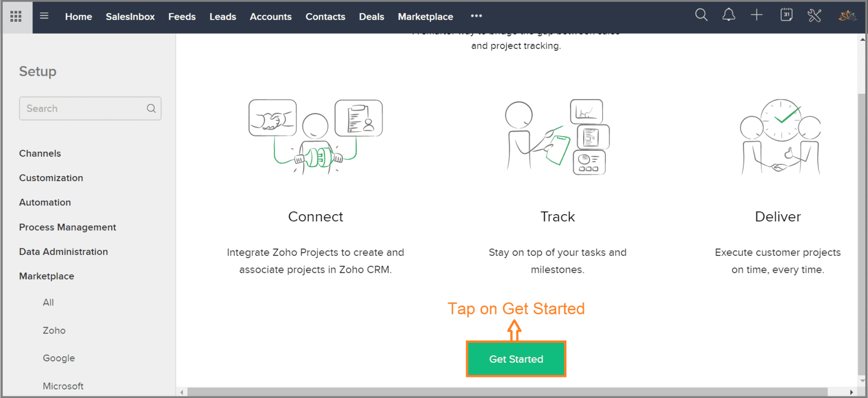Open the profile avatar icon
868x398 pixels.
tap(847, 16)
